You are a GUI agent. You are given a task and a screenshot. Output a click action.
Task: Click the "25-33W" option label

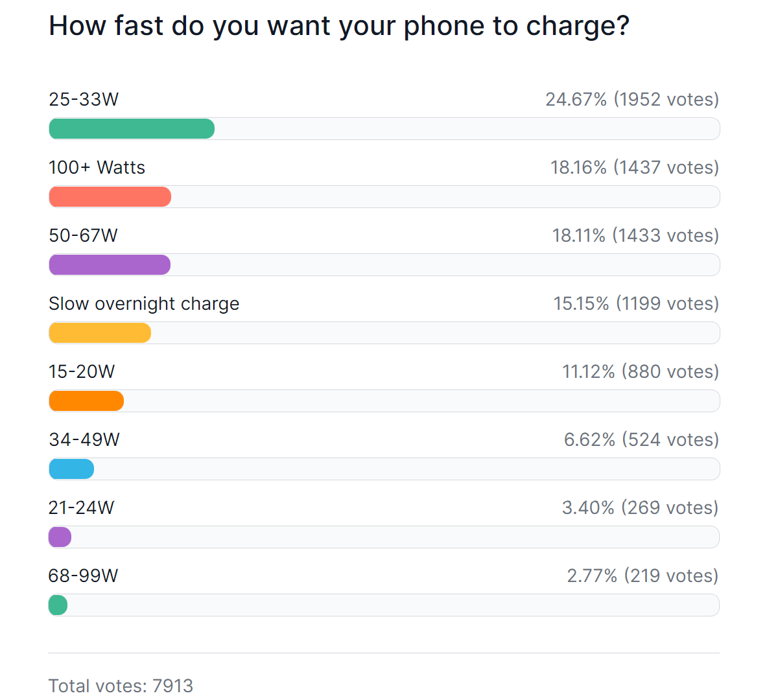(84, 99)
